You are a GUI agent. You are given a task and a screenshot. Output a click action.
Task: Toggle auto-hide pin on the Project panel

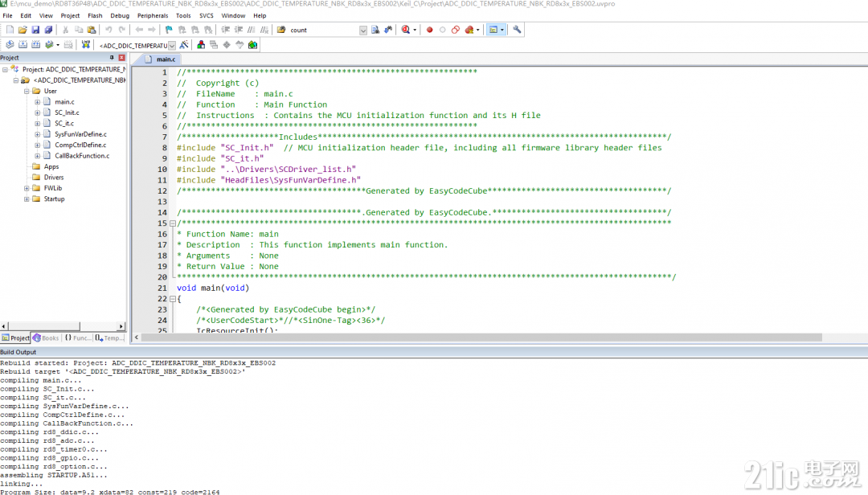pyautogui.click(x=112, y=58)
